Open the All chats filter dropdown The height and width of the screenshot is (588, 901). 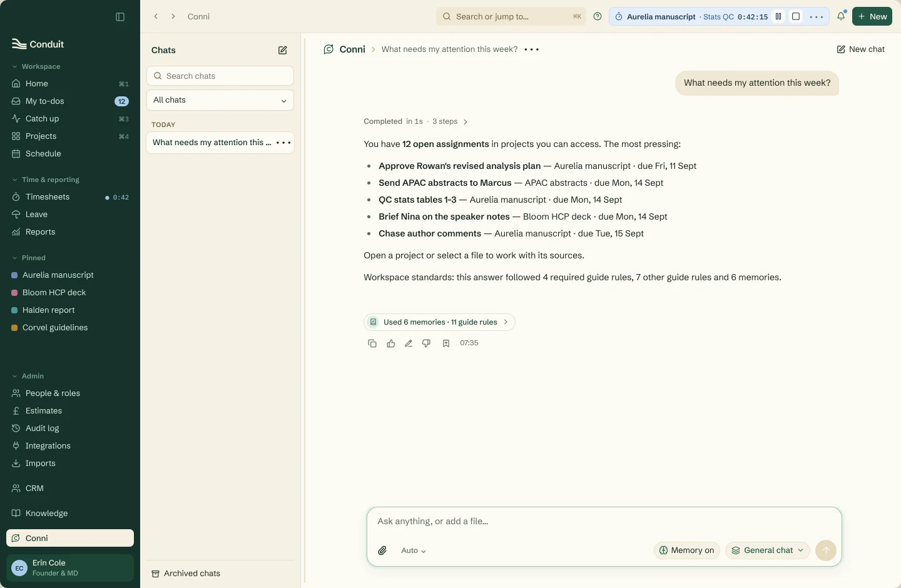click(220, 100)
